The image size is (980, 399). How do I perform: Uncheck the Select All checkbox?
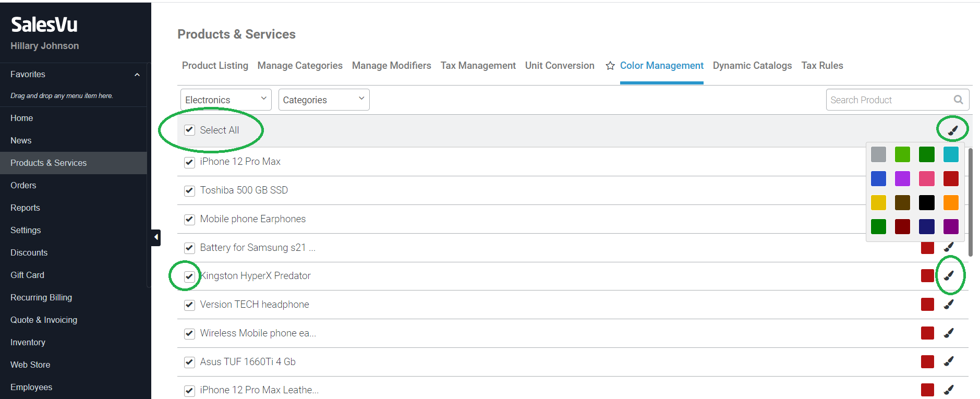coord(189,130)
